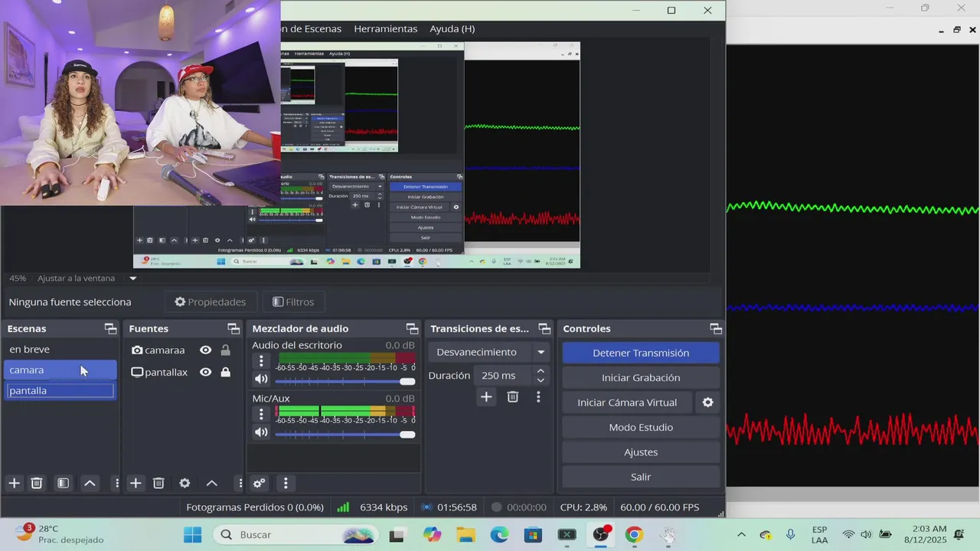Open Herramientas menu
Screen dimensions: 980x551
coord(386,29)
